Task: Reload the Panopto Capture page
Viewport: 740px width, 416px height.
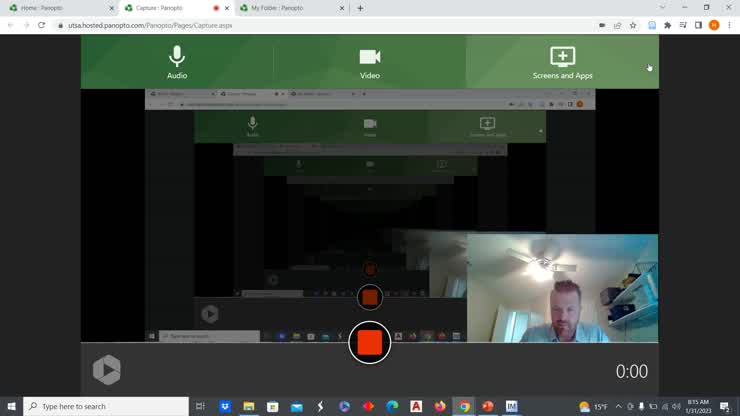Action: 41,25
